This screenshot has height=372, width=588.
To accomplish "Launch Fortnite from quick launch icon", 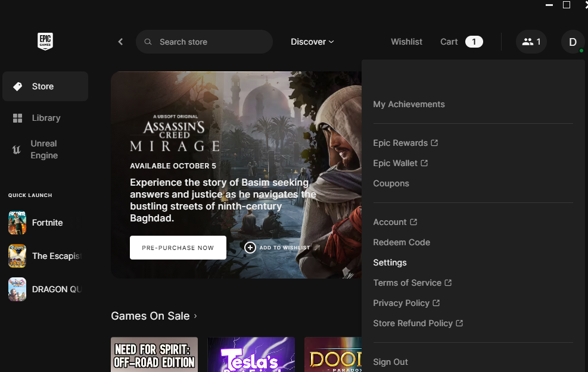I will 17,223.
